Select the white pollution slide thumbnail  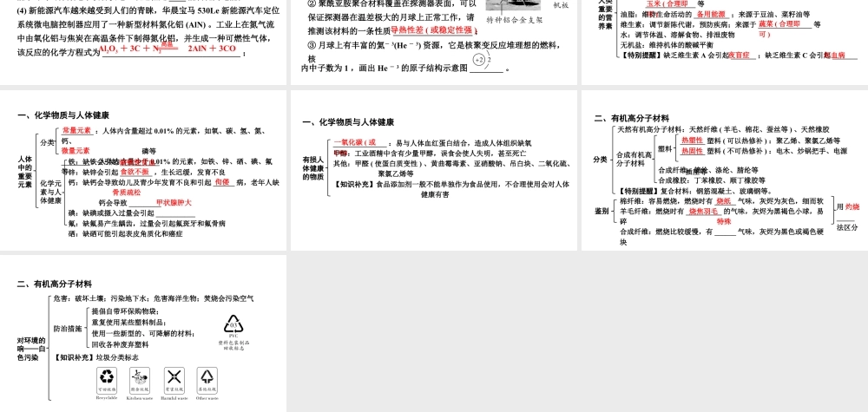143,333
